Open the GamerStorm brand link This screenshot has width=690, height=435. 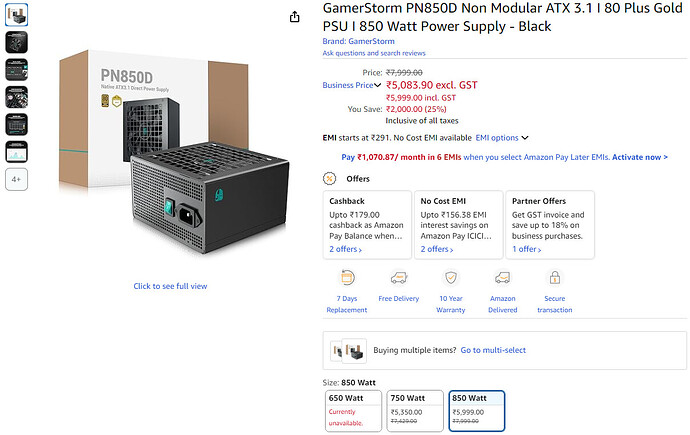358,42
